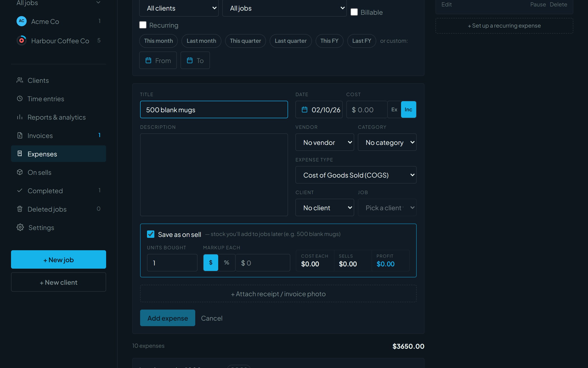The height and width of the screenshot is (368, 588).
Task: Open Deleted jobs
Action: click(x=59, y=209)
